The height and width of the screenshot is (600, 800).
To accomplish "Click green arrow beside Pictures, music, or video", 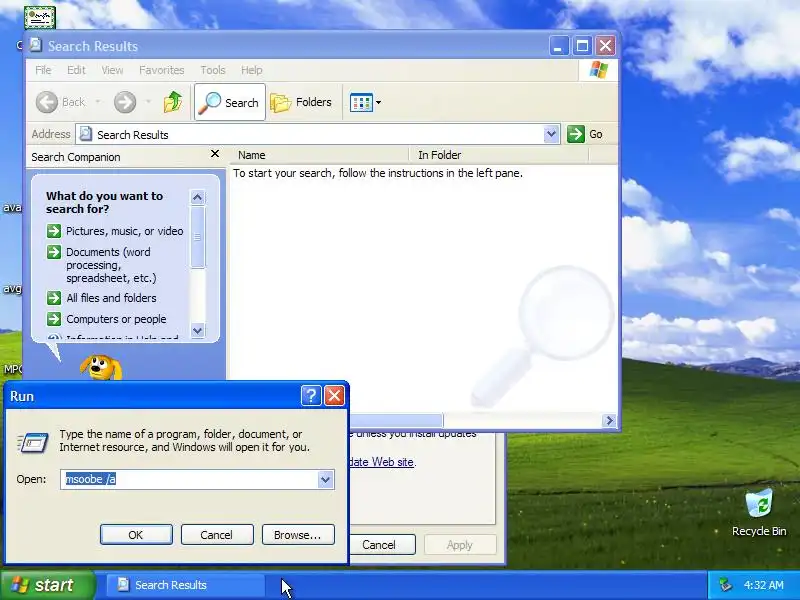I will coord(54,231).
